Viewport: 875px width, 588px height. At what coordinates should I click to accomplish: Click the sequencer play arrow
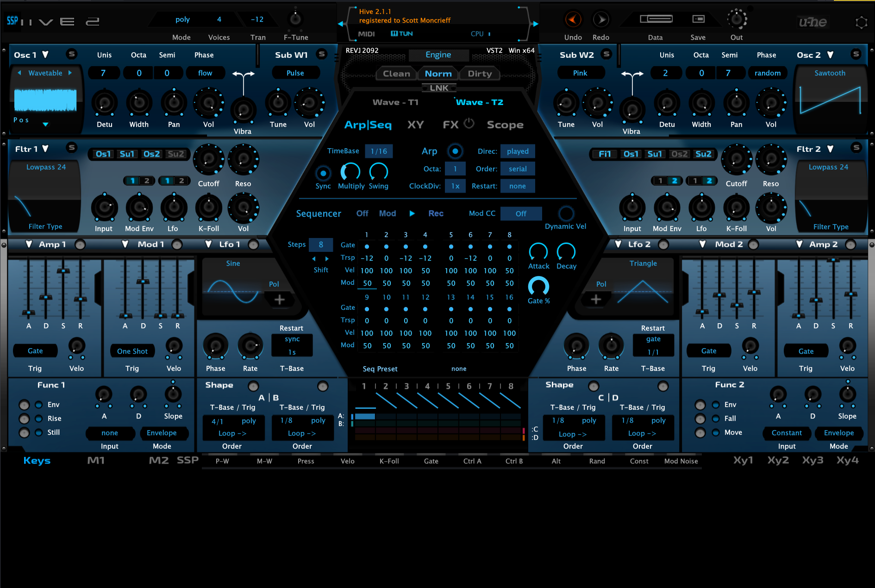coord(412,213)
